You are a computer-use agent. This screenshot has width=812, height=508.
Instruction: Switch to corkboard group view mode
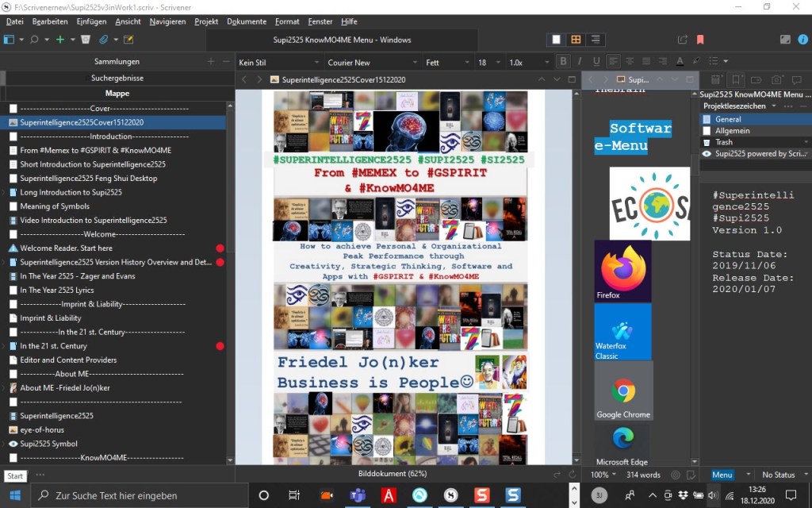[x=576, y=39]
